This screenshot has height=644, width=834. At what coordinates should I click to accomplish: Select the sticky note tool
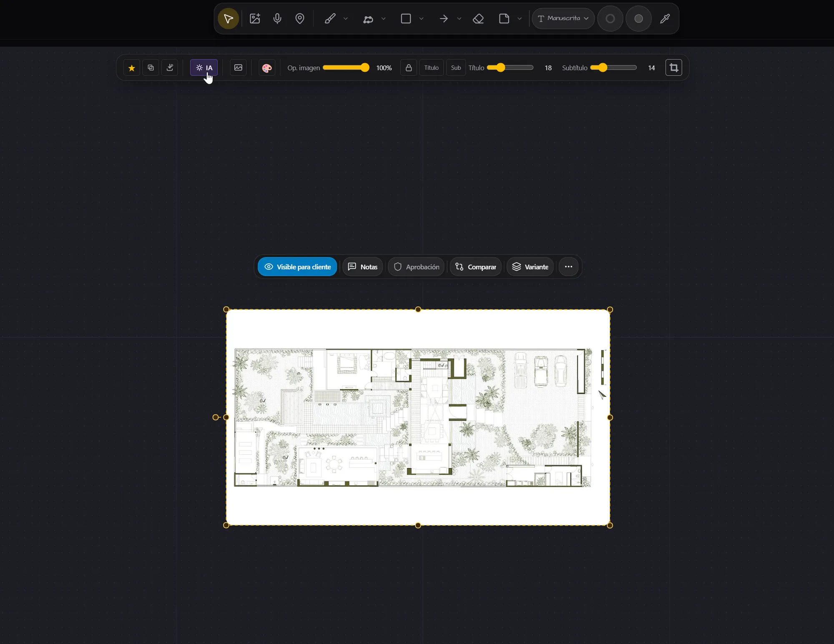504,19
